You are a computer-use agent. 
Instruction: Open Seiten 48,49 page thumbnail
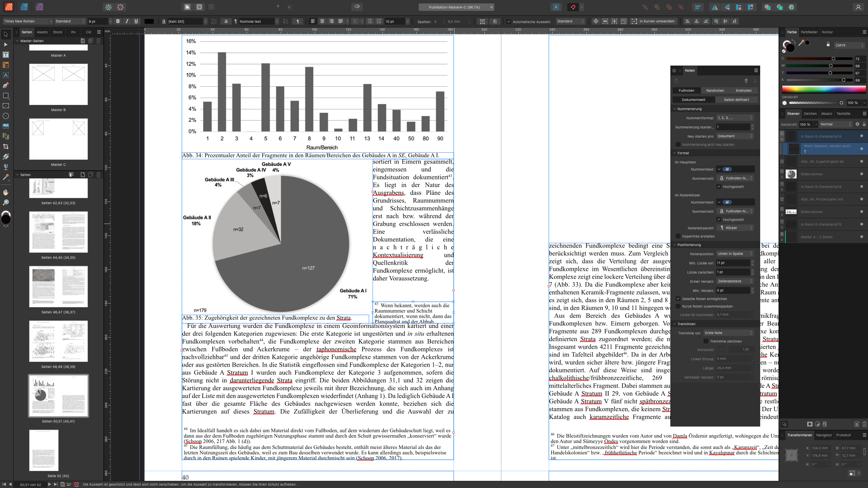[59, 341]
